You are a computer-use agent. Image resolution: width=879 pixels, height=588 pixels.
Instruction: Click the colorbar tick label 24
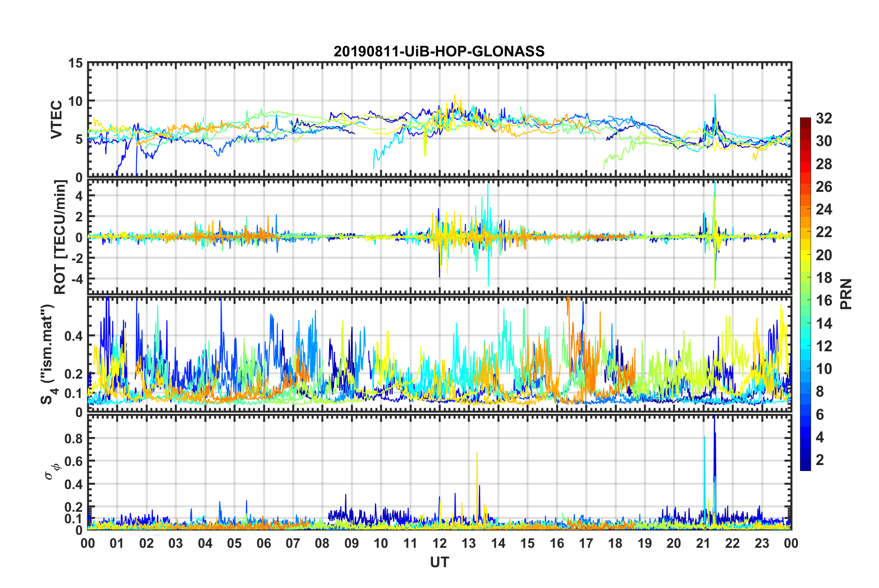tap(824, 209)
